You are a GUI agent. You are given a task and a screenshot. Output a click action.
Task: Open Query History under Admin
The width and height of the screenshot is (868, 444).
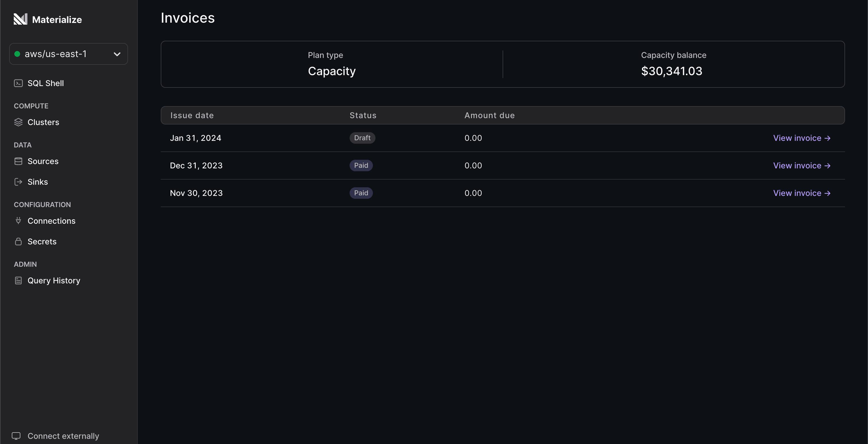tap(54, 281)
